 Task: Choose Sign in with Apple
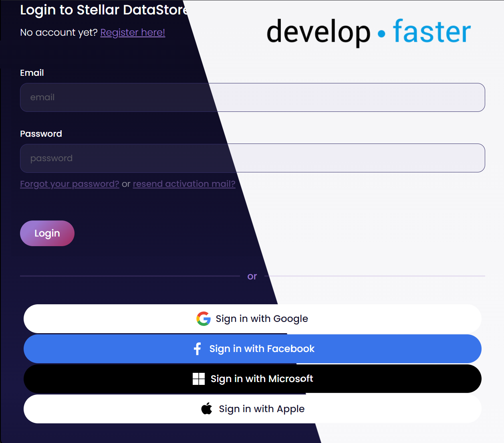(x=252, y=409)
